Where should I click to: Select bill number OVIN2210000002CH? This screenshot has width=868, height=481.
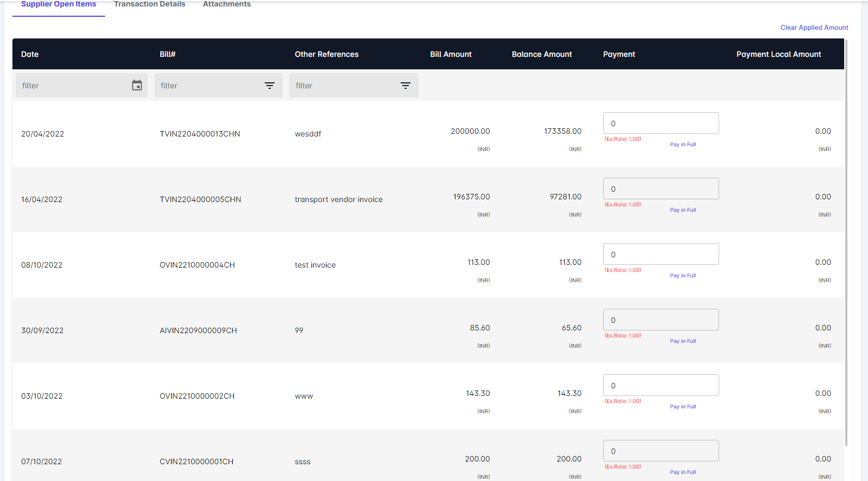click(x=197, y=396)
